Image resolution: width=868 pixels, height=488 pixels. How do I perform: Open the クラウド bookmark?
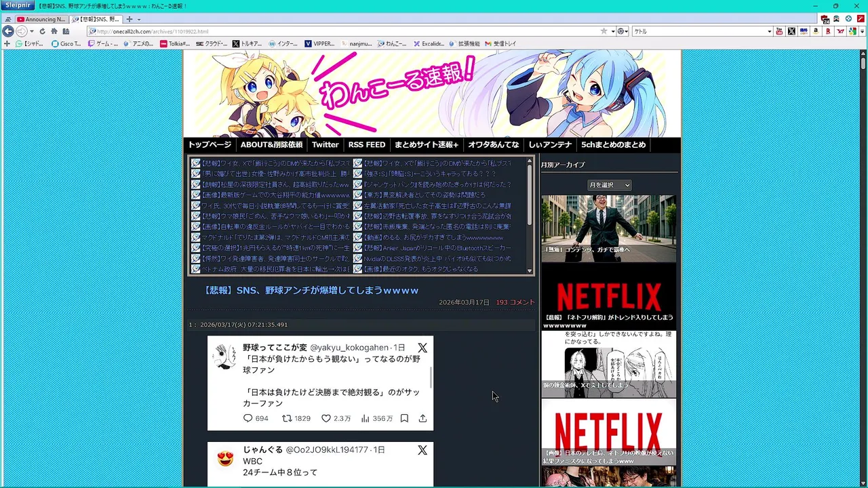click(x=212, y=43)
